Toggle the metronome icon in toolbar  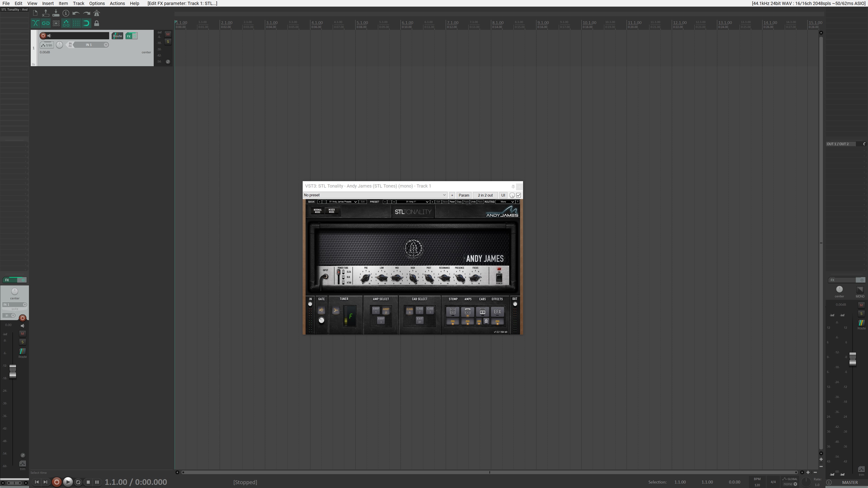click(x=97, y=14)
